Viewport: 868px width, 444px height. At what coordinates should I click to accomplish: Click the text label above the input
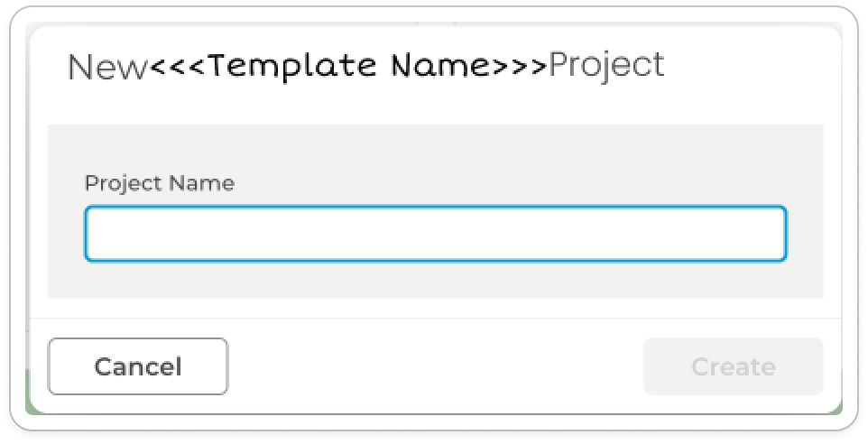159,183
